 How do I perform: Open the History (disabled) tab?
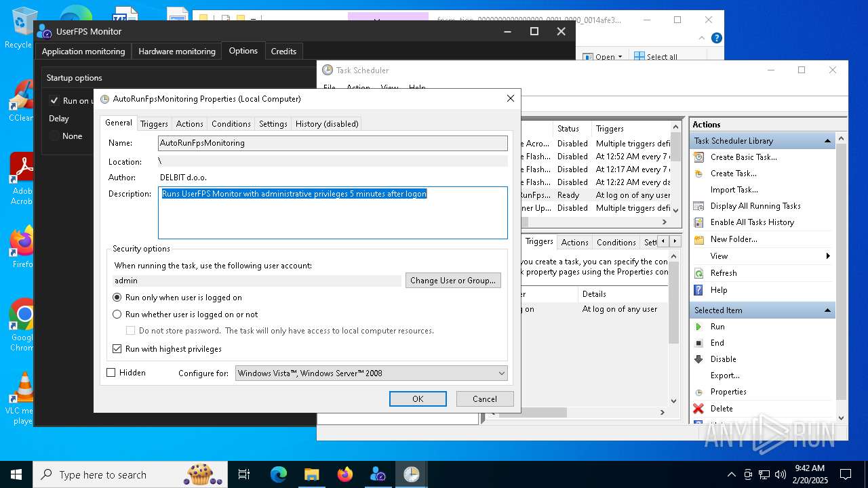click(x=327, y=124)
